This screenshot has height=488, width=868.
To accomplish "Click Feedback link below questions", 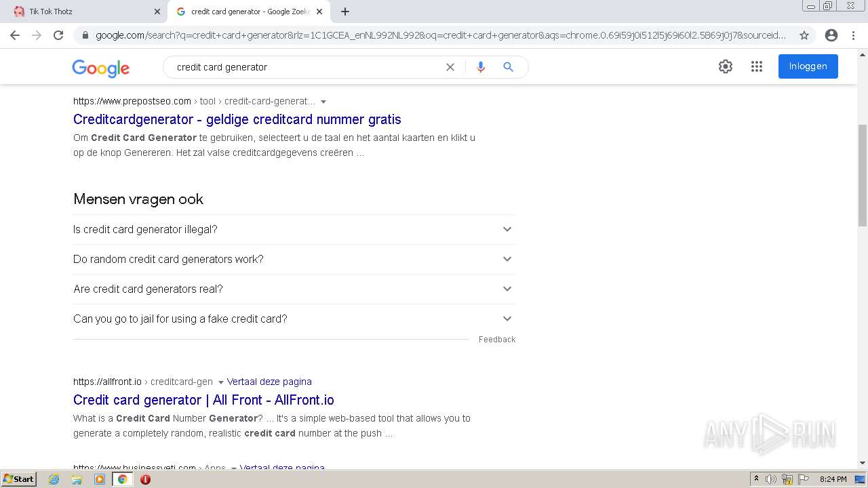I will pyautogui.click(x=497, y=340).
